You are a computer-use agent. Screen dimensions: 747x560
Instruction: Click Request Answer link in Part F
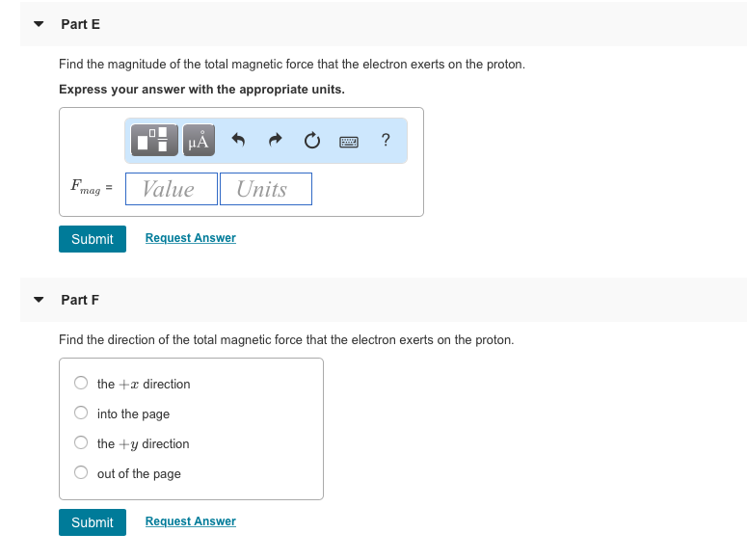pyautogui.click(x=190, y=521)
